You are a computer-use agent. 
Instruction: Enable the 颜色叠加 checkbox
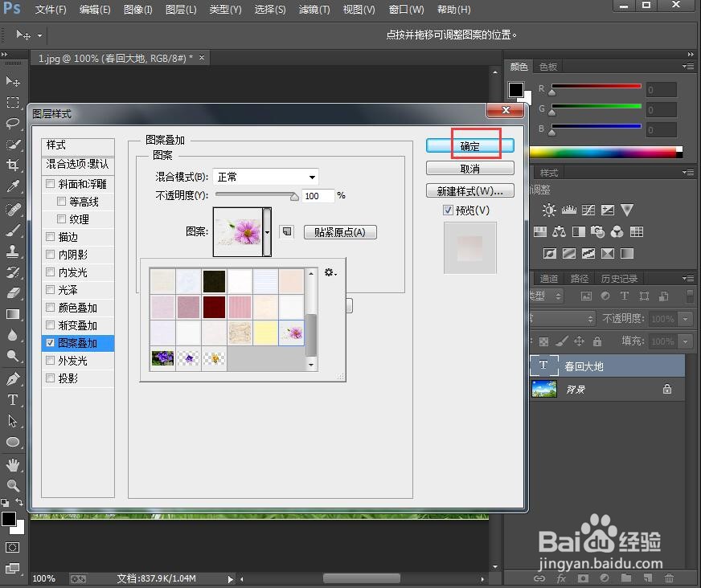50,307
